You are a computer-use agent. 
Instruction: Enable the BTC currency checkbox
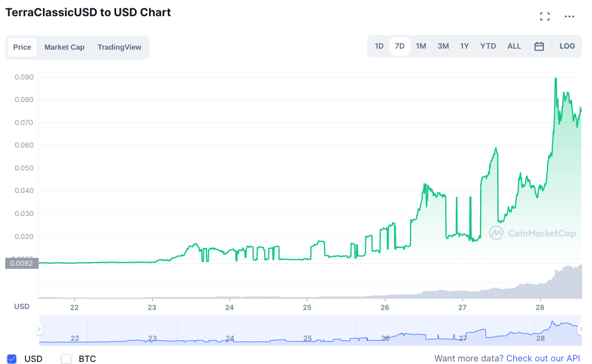click(66, 359)
